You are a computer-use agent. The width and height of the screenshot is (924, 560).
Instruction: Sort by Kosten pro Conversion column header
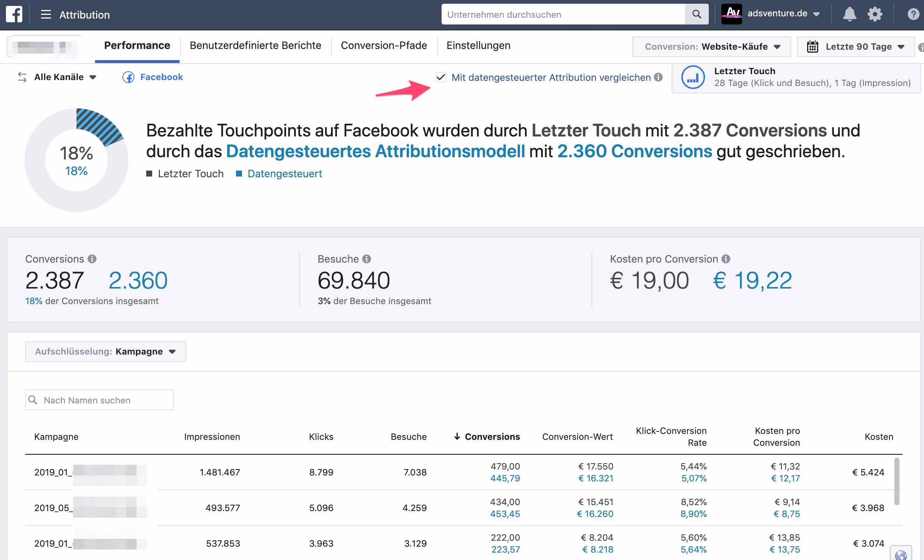coord(776,436)
